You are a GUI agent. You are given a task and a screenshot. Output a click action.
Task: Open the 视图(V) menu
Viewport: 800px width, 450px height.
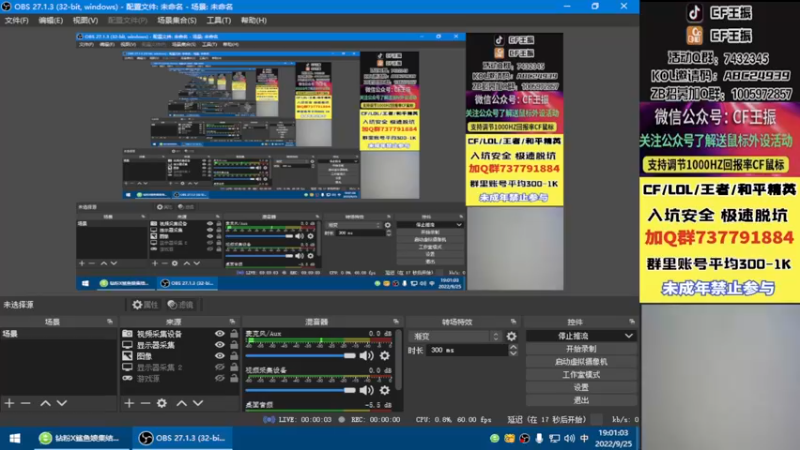(85, 20)
